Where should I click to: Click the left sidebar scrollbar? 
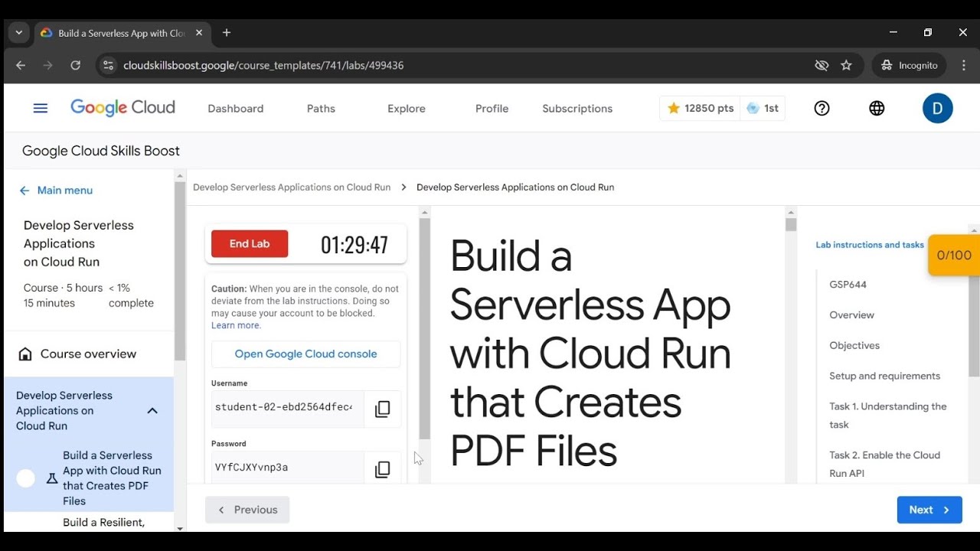click(x=180, y=270)
